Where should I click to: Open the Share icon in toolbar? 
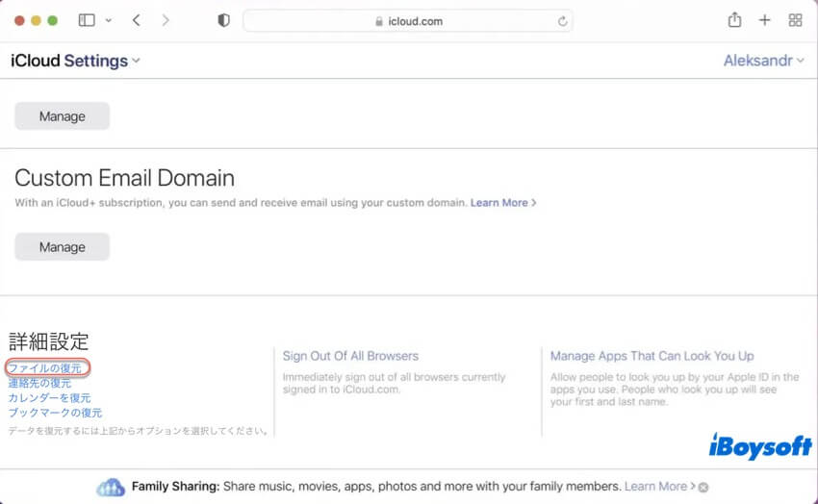click(734, 20)
